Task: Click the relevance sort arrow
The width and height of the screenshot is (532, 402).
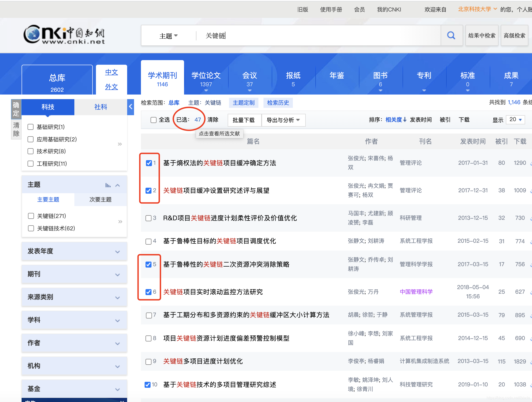Action: pyautogui.click(x=405, y=120)
